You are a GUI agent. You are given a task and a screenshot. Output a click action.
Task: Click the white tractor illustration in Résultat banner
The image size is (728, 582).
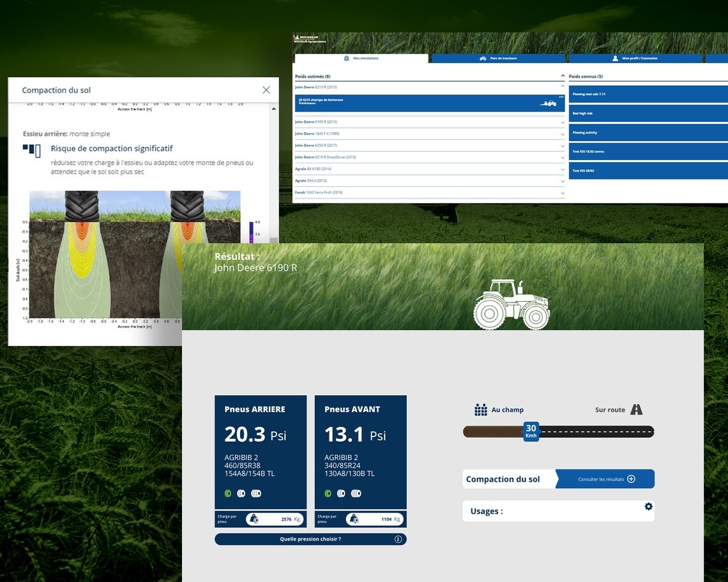[511, 304]
